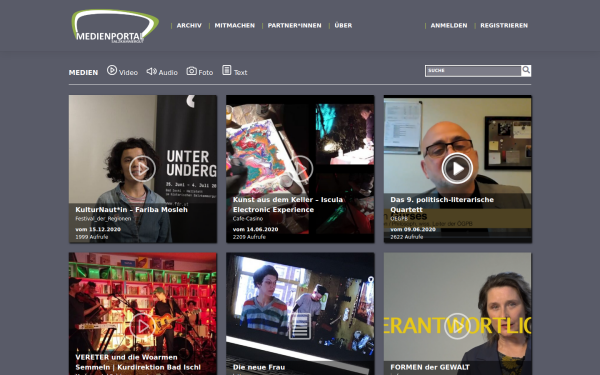This screenshot has height=375, width=600.
Task: Click the Cafe-Casino channel label
Action: (x=248, y=219)
